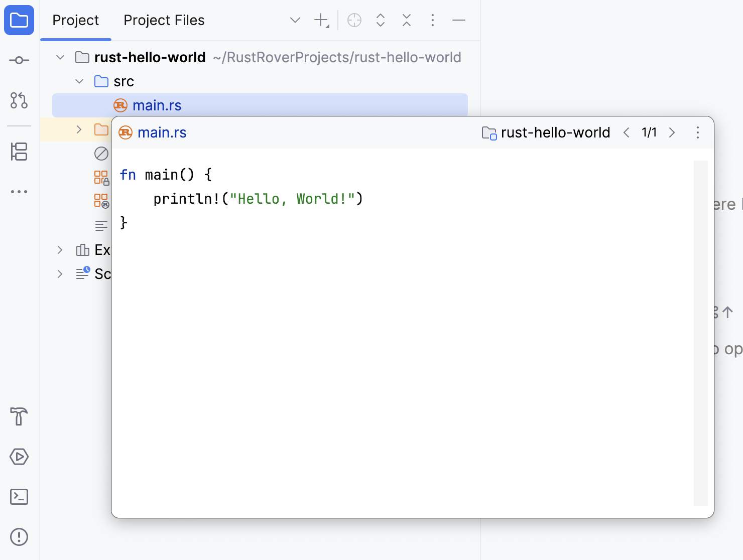Open the Structure tool window
Image resolution: width=743 pixels, height=560 pixels.
point(19,153)
